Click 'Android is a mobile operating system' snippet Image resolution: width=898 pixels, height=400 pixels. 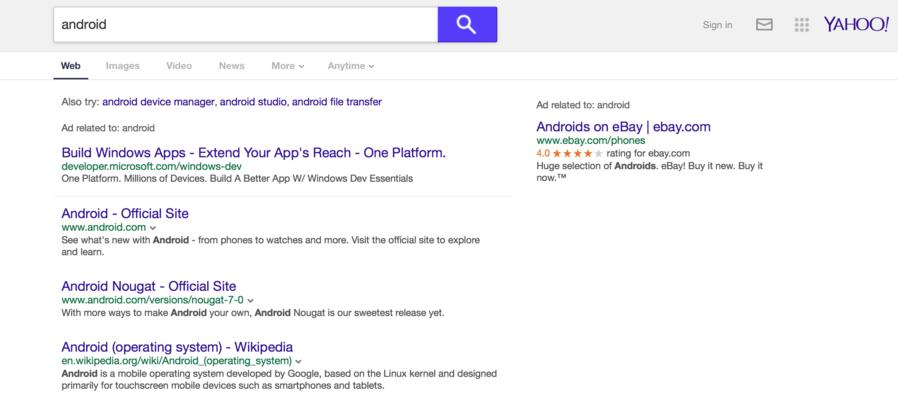pos(279,379)
